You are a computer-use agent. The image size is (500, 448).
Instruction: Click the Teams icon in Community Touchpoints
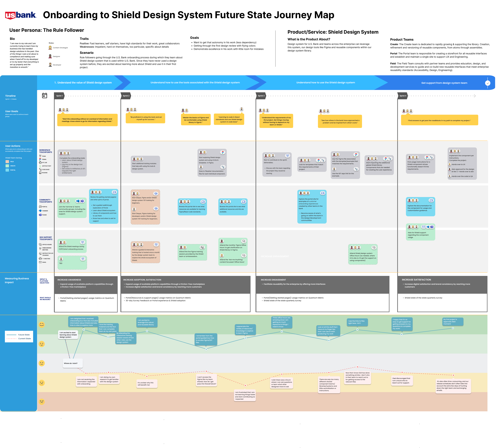(x=40, y=215)
